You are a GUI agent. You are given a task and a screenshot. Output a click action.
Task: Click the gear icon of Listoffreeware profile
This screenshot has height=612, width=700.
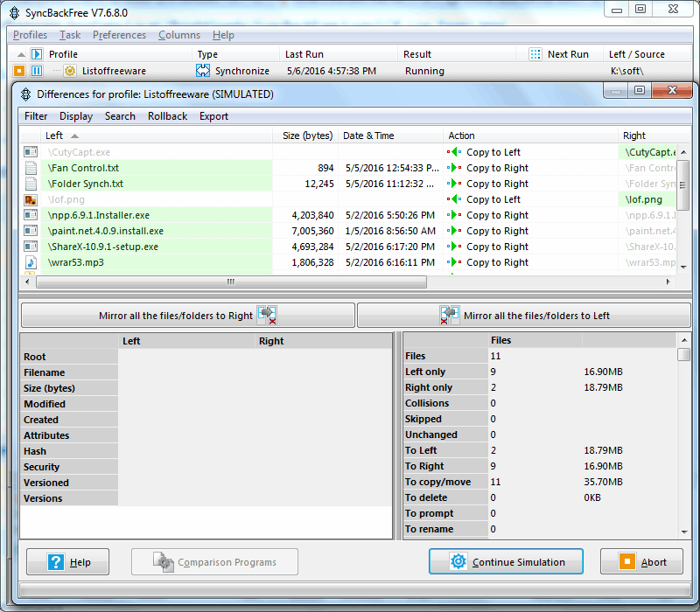[70, 71]
